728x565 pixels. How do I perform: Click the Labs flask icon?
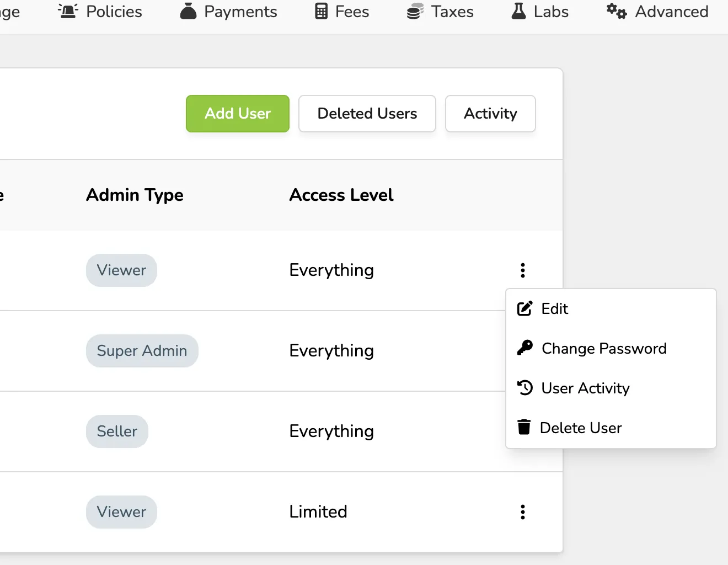[518, 11]
